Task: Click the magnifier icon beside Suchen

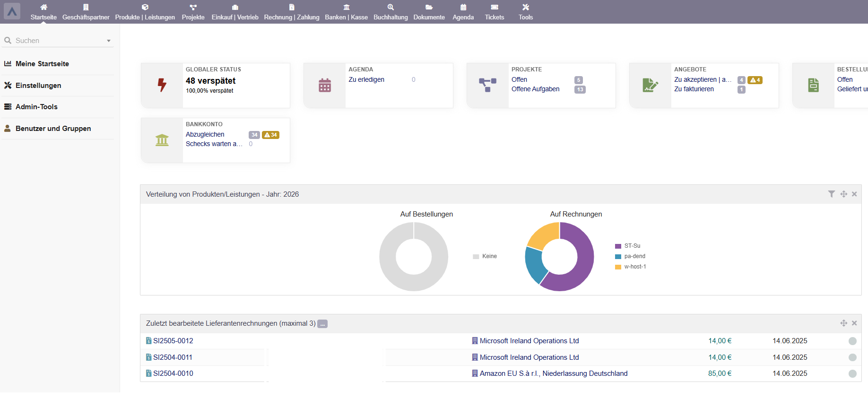Action: tap(8, 41)
